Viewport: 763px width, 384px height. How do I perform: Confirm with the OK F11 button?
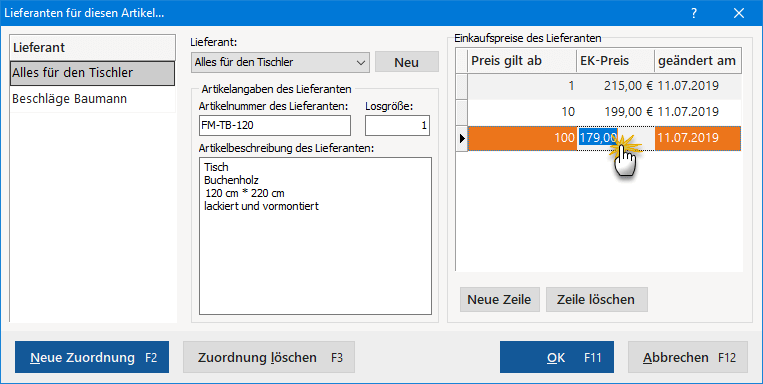coord(557,357)
